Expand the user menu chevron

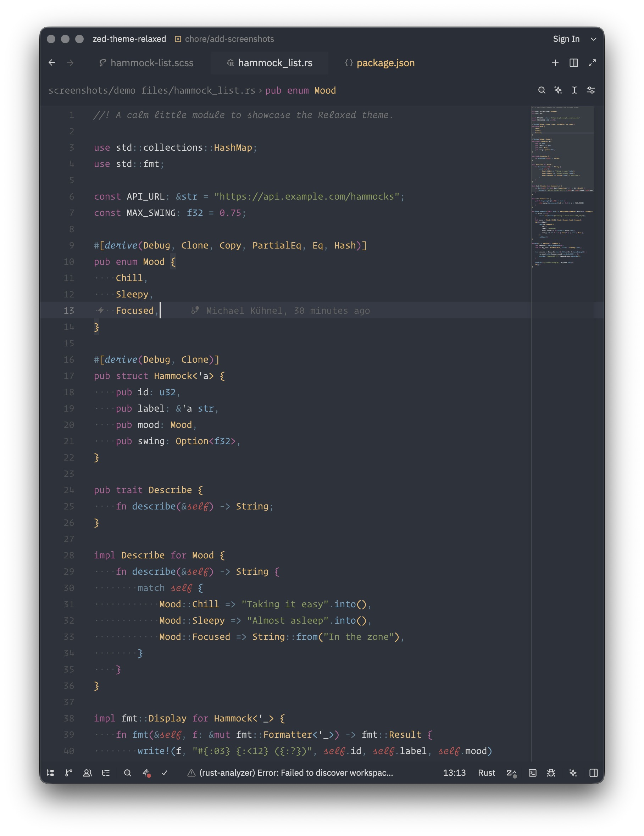point(593,39)
